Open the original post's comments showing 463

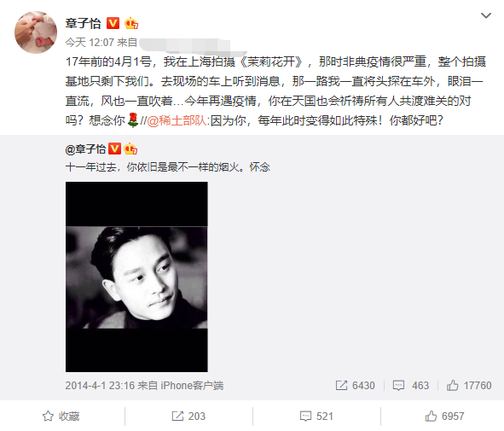click(x=411, y=385)
